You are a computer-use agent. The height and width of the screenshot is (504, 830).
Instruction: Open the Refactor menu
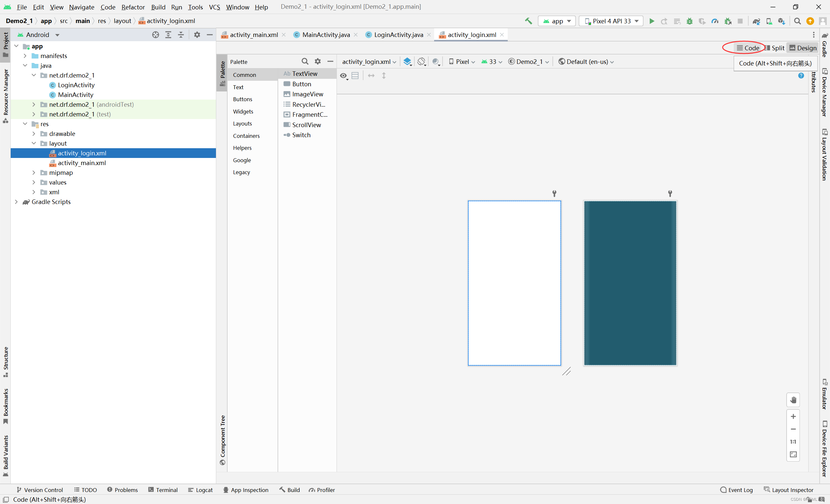pos(133,7)
